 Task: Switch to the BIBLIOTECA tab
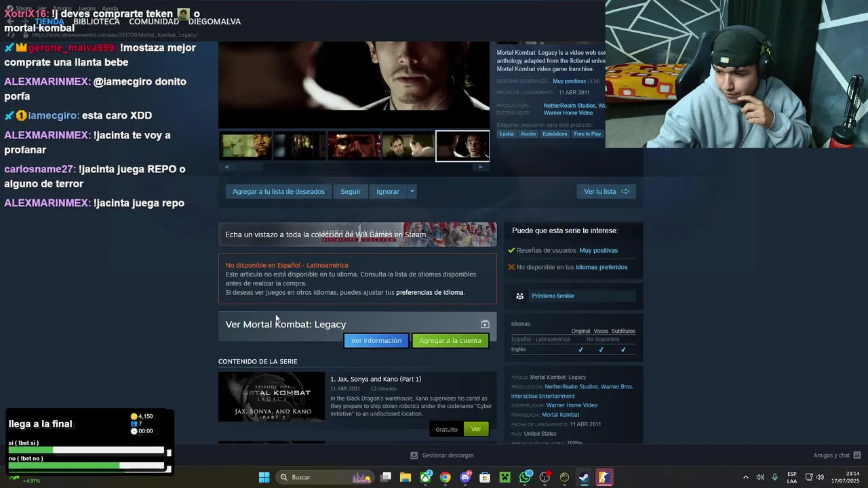click(x=96, y=22)
